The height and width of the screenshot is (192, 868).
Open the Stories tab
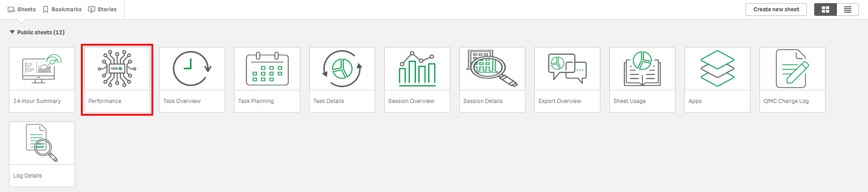coord(102,9)
